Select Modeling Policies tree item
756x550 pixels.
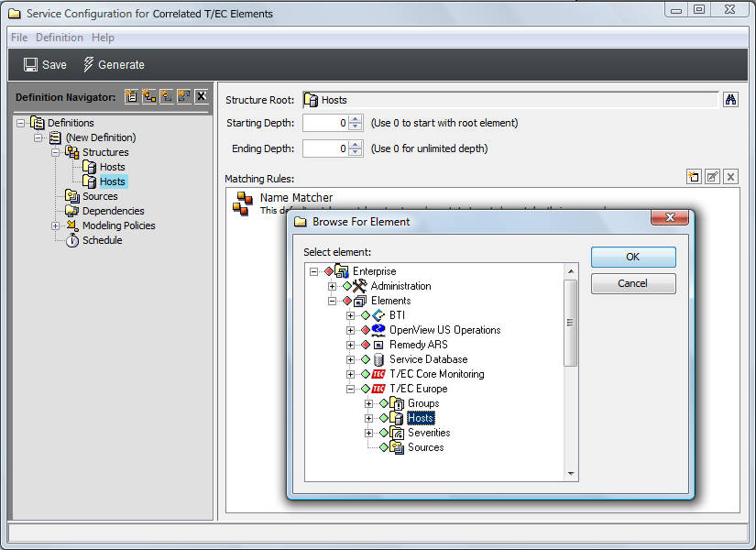118,225
